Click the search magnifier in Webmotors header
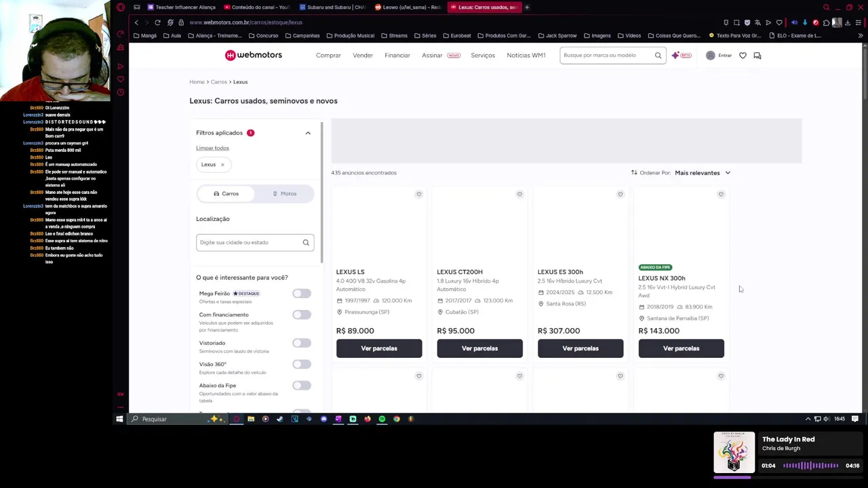 click(x=658, y=56)
